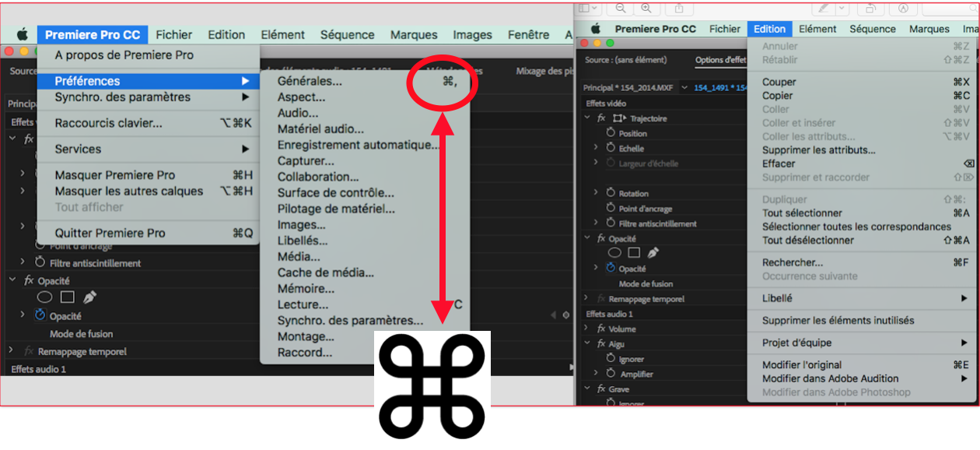980x450 pixels.
Task: Select pen mask tool in left screenshot
Action: (89, 297)
